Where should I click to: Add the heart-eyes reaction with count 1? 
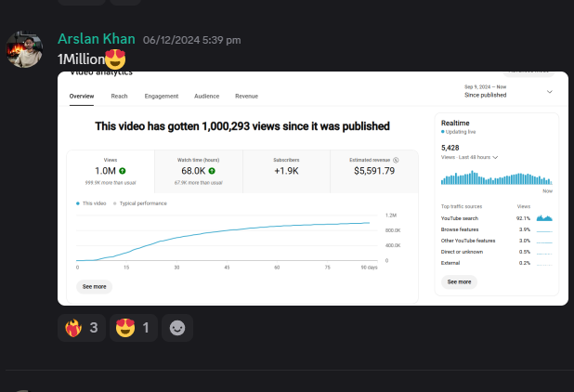click(134, 328)
